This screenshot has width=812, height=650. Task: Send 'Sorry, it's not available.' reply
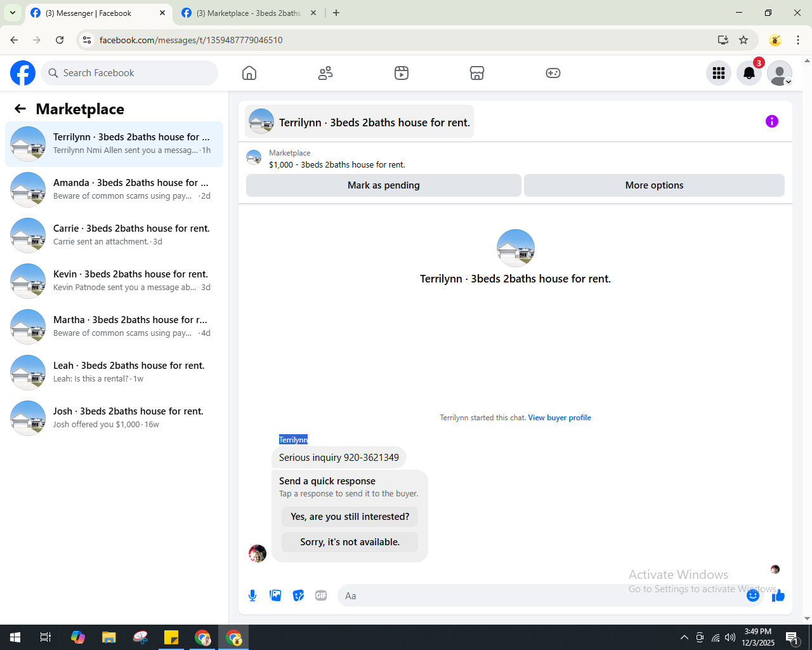point(350,542)
